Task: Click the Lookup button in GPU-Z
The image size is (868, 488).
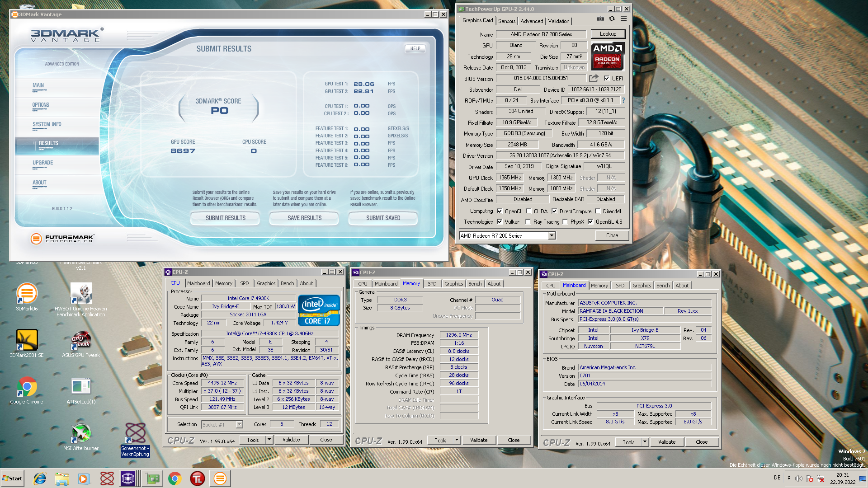Action: [x=608, y=34]
